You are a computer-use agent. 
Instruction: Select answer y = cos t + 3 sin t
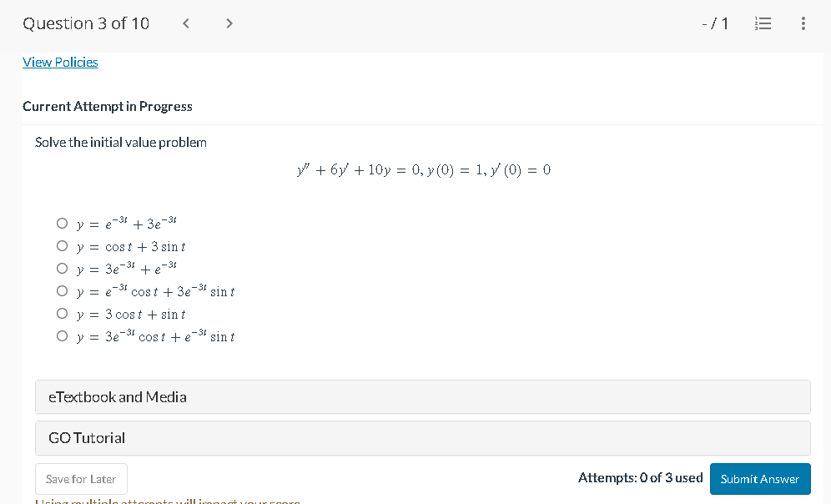coord(62,245)
